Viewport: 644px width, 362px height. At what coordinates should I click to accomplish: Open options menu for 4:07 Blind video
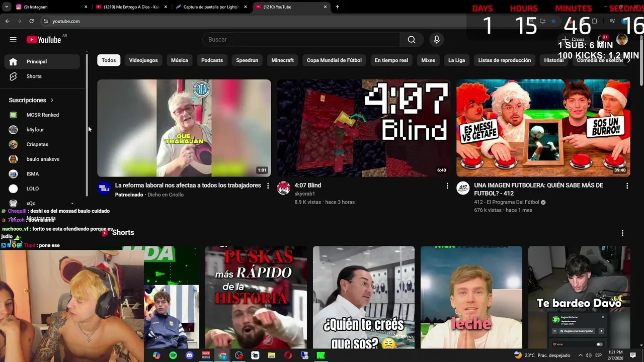447,186
